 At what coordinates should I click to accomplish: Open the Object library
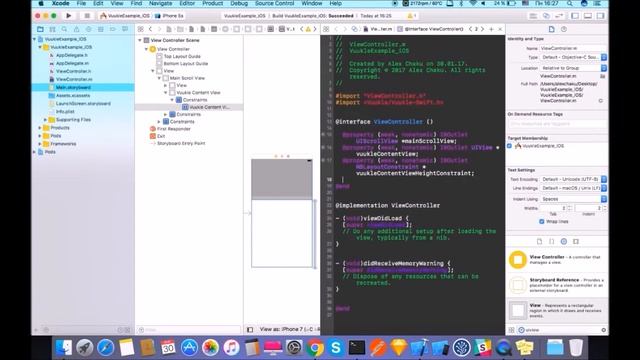564,241
